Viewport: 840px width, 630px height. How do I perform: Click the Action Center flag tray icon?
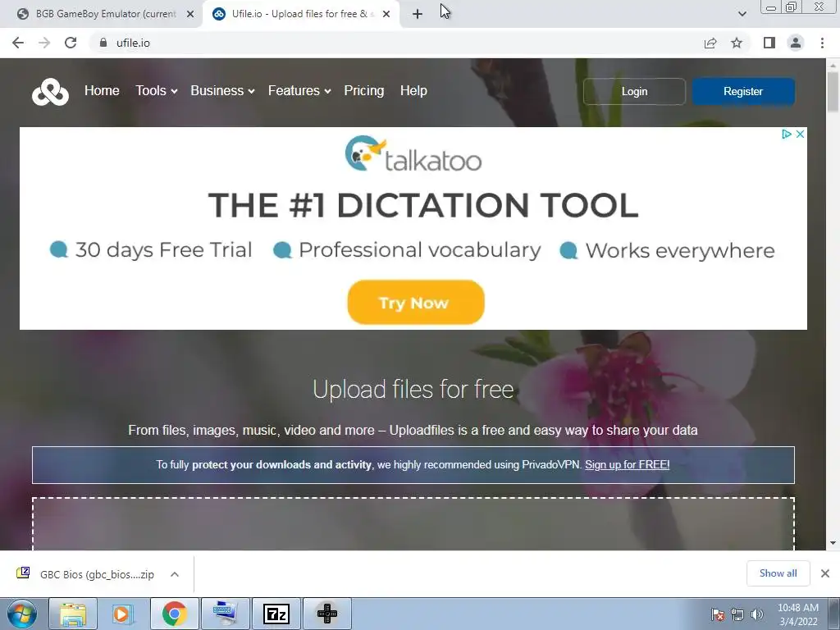(717, 614)
